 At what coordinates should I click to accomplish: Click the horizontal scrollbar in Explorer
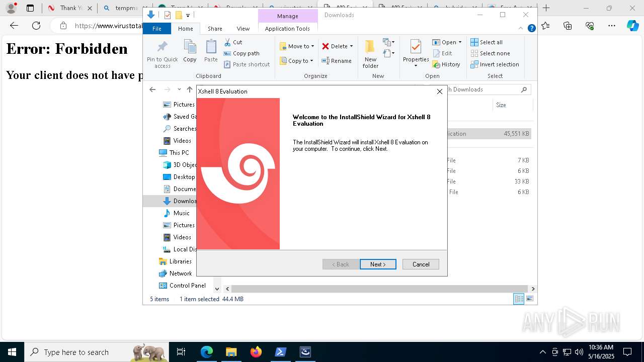click(x=380, y=289)
